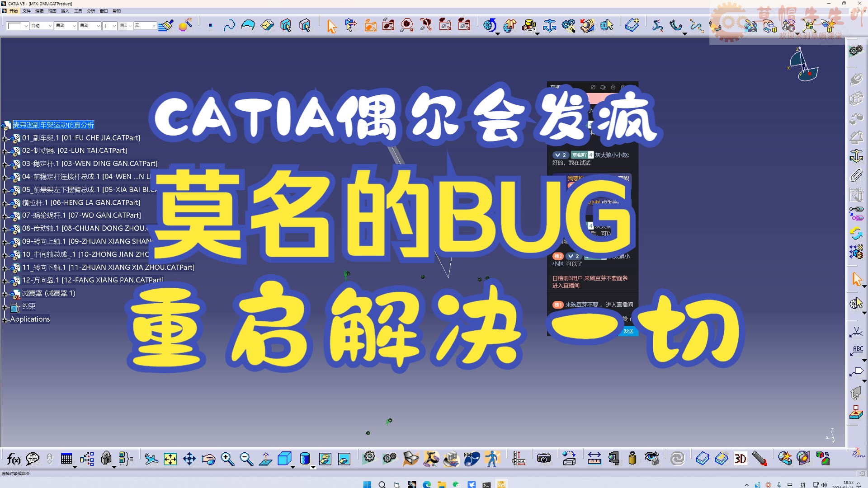This screenshot has height=488, width=868.
Task: Expand the 约束 tree node
Action: [5, 305]
